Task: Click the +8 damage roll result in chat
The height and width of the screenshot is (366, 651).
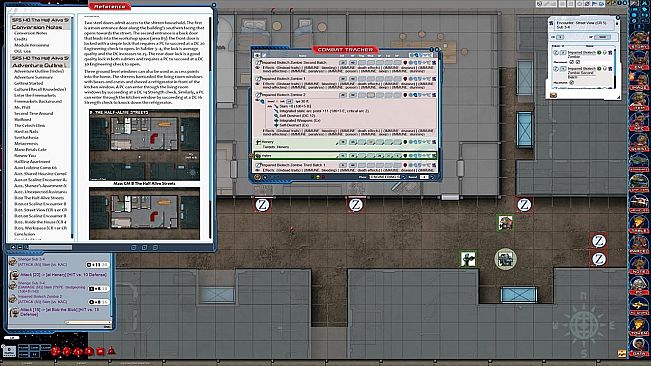Action: pos(98,288)
